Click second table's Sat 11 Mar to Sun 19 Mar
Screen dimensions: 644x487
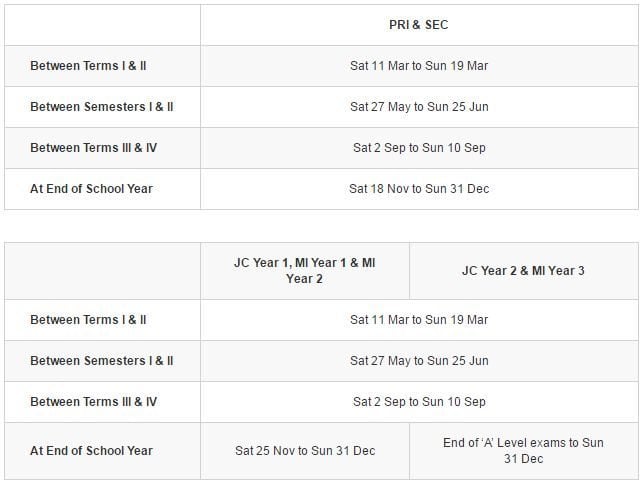(419, 319)
